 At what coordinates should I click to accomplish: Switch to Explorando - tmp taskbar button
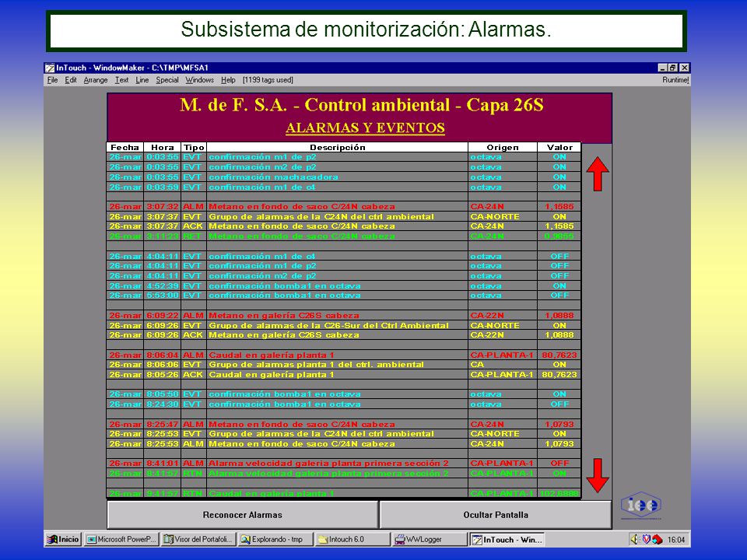[x=275, y=539]
